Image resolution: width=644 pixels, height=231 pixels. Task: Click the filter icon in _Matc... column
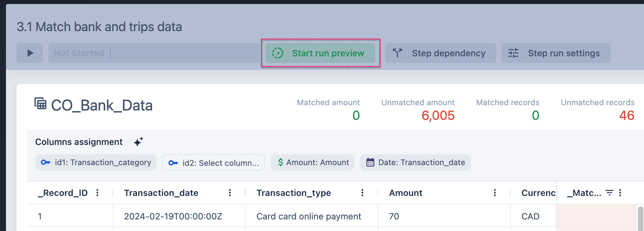coord(609,193)
